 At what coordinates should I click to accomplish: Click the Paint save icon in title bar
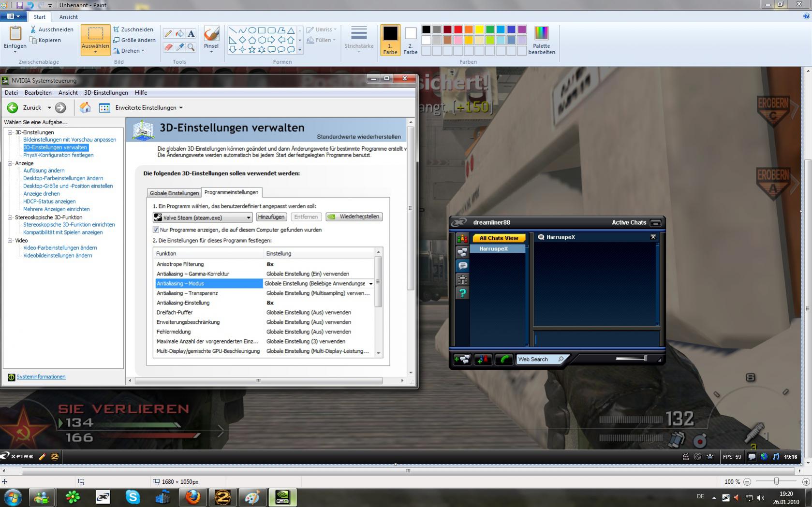(x=20, y=5)
